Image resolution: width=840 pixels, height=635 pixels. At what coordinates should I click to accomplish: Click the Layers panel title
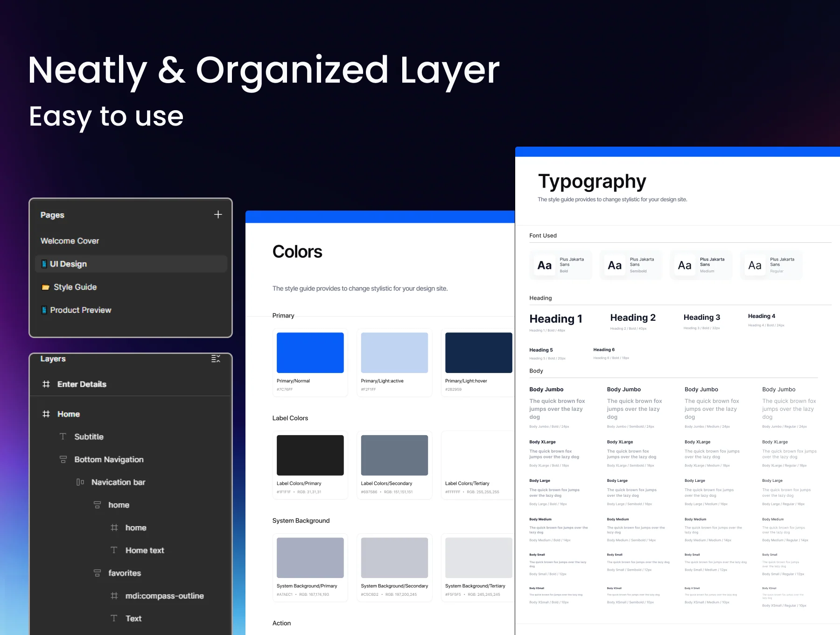coord(53,359)
